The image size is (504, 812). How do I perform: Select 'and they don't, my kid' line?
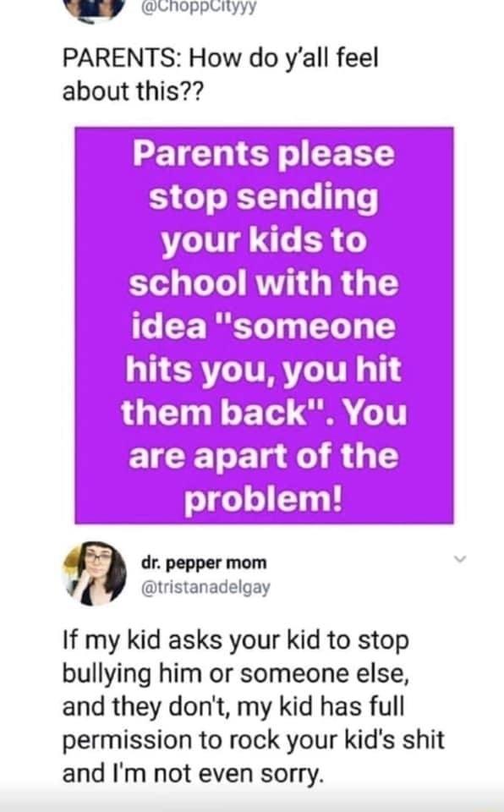coord(233,707)
